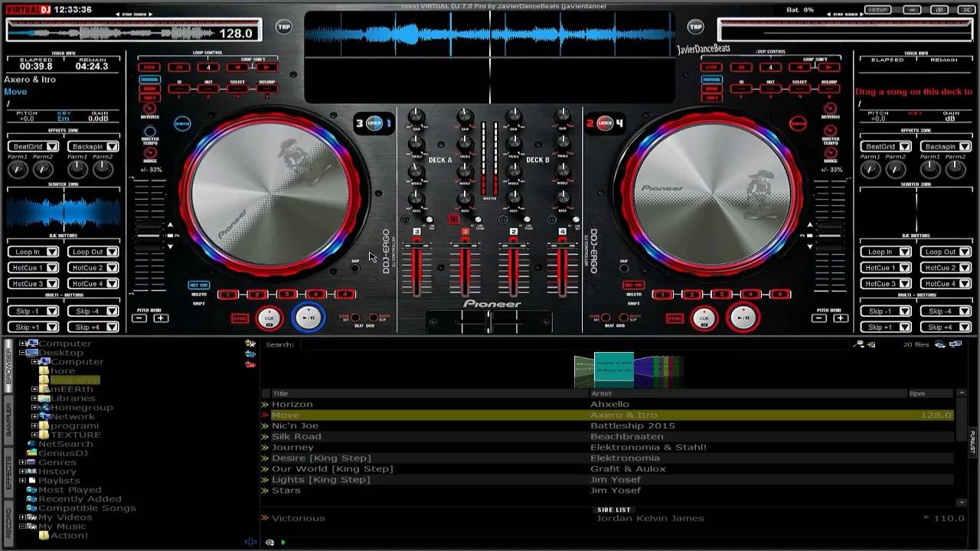Click the right TAP tempo button

(x=695, y=27)
